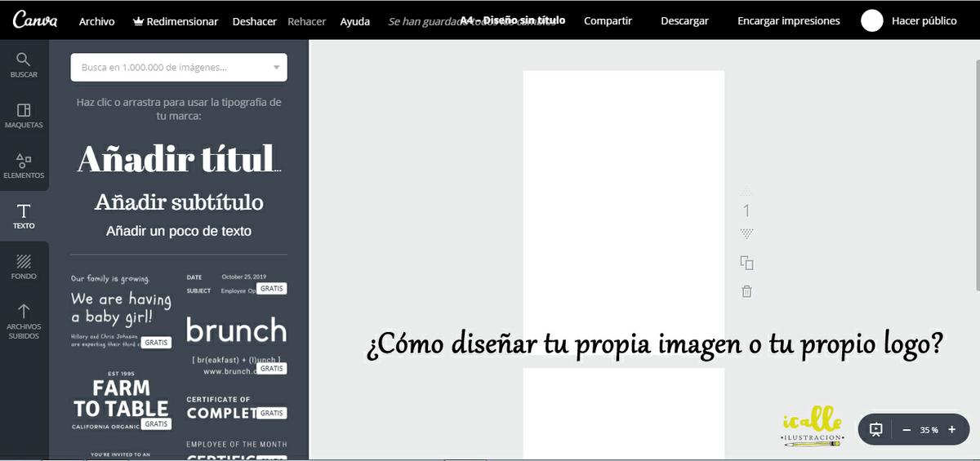
Task: Click the Compartir button
Action: tap(608, 20)
